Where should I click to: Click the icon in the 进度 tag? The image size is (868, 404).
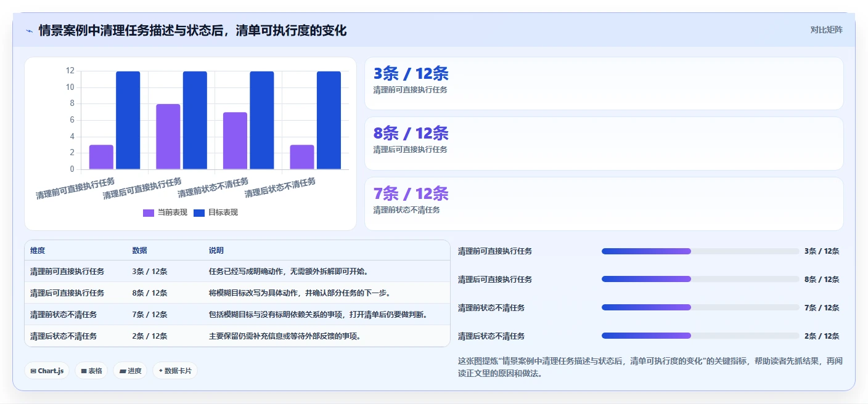(x=123, y=371)
